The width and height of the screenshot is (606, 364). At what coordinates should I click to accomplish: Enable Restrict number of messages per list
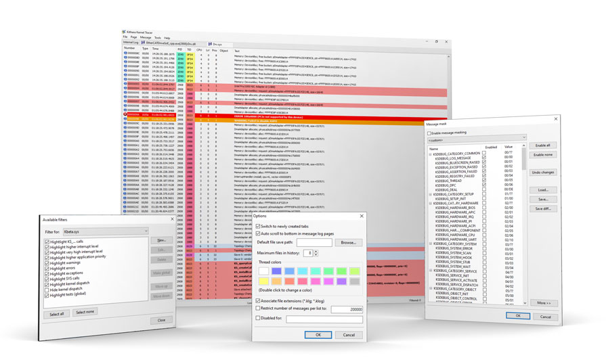click(258, 308)
